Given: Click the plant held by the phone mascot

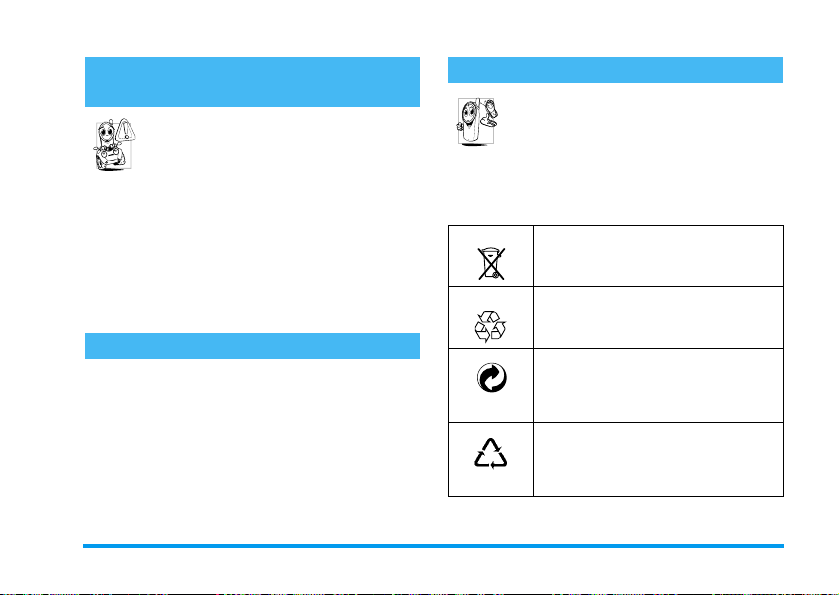Looking at the screenshot, I should [489, 111].
